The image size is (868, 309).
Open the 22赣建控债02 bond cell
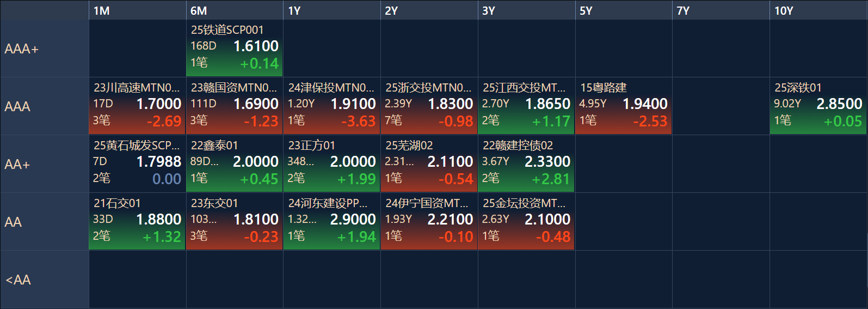click(x=527, y=164)
